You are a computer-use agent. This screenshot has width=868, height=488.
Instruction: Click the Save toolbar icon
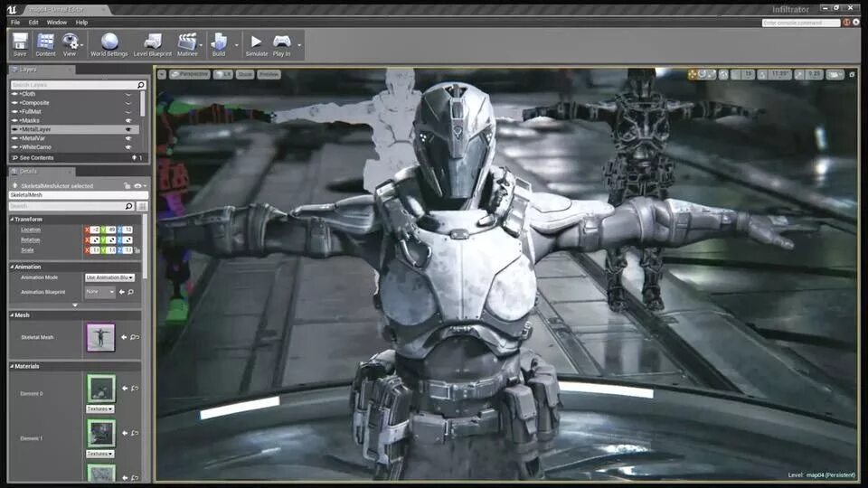click(x=20, y=42)
